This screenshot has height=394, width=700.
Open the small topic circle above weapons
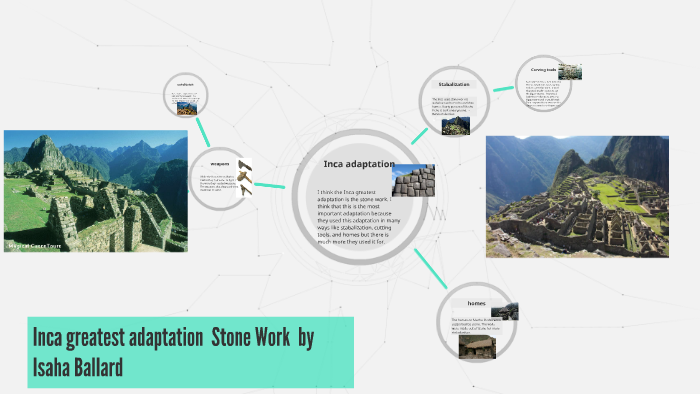185,95
